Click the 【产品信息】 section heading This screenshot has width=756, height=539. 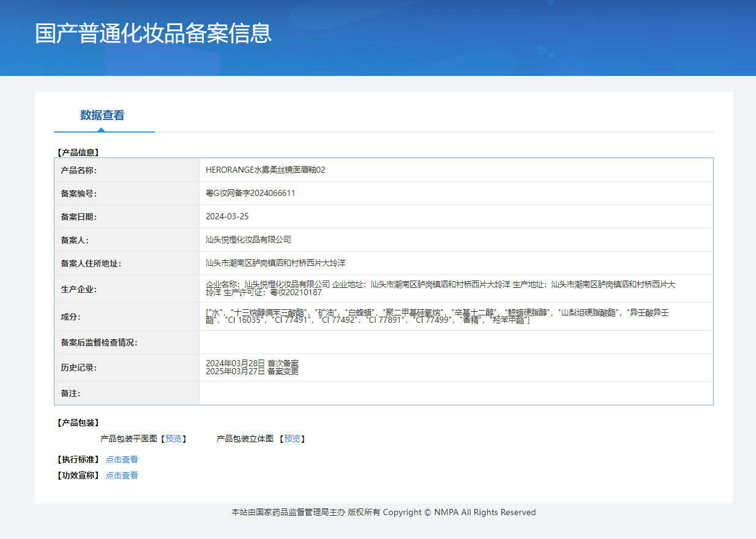(78, 153)
